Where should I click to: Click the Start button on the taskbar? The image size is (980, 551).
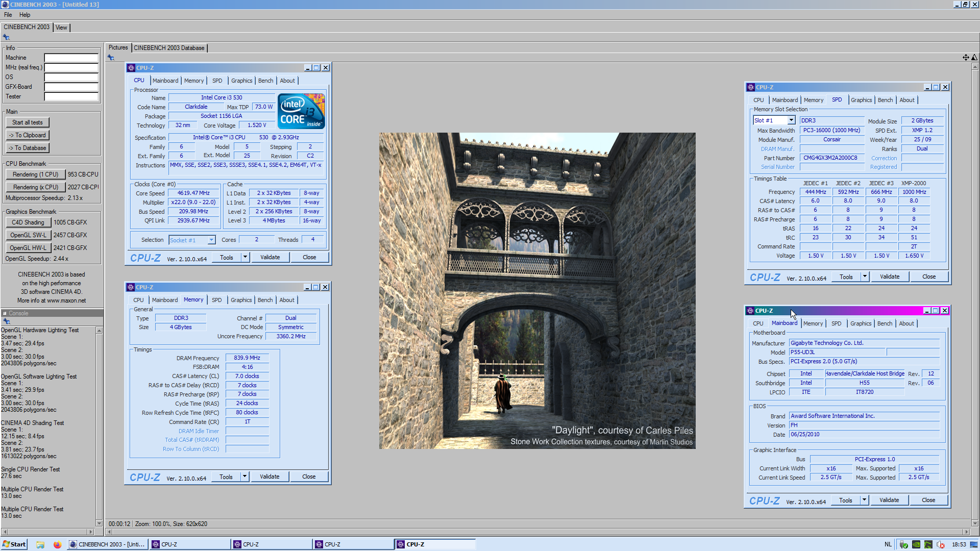tap(14, 544)
